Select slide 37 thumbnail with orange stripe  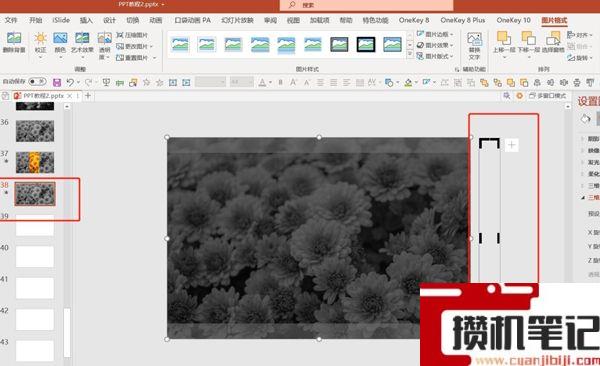35,162
